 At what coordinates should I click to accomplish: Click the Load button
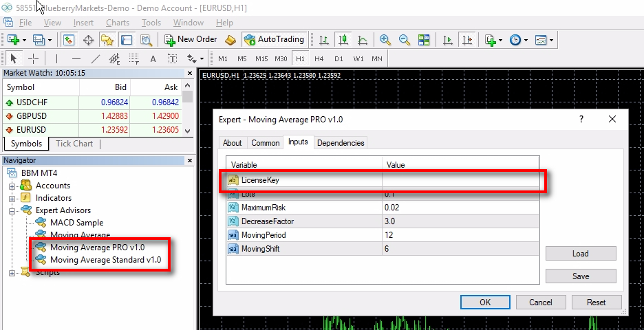click(x=581, y=253)
